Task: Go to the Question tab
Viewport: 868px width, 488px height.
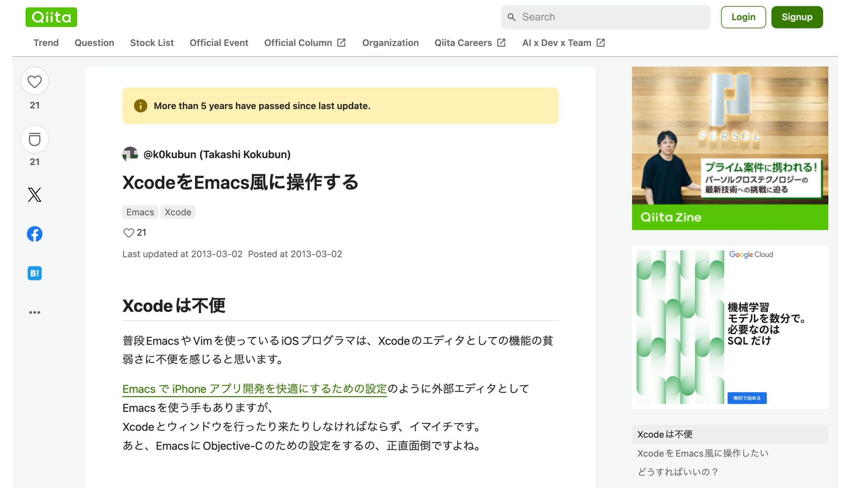Action: point(94,43)
